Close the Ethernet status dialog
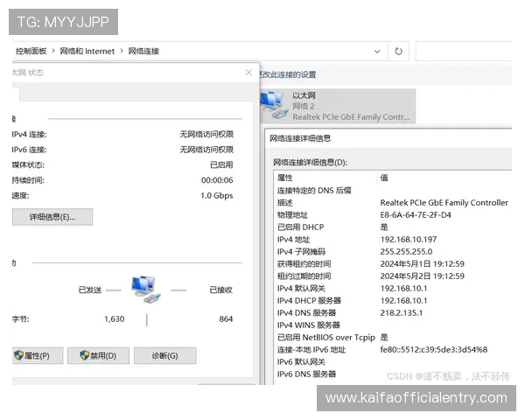 click(x=248, y=73)
